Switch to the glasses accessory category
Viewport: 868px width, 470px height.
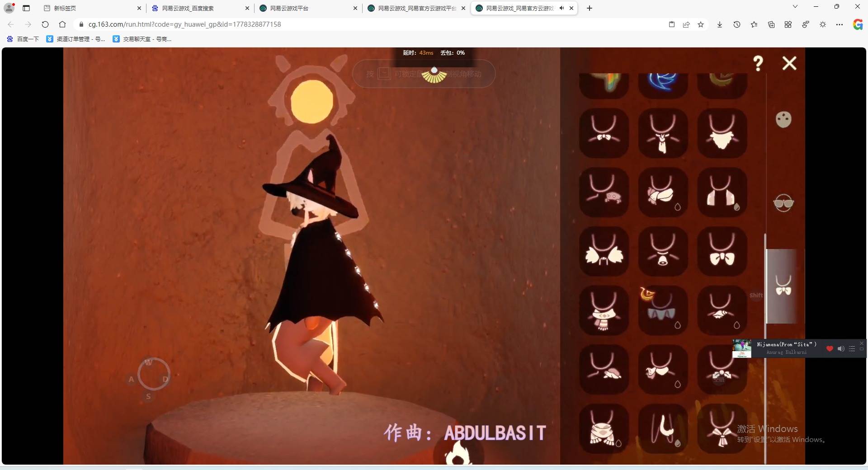tap(783, 203)
